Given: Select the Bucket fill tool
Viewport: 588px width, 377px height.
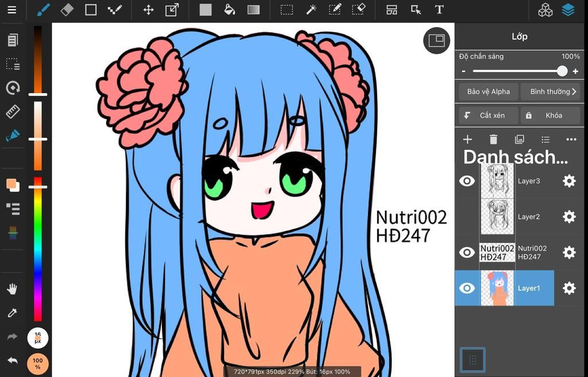Looking at the screenshot, I should click(x=230, y=10).
